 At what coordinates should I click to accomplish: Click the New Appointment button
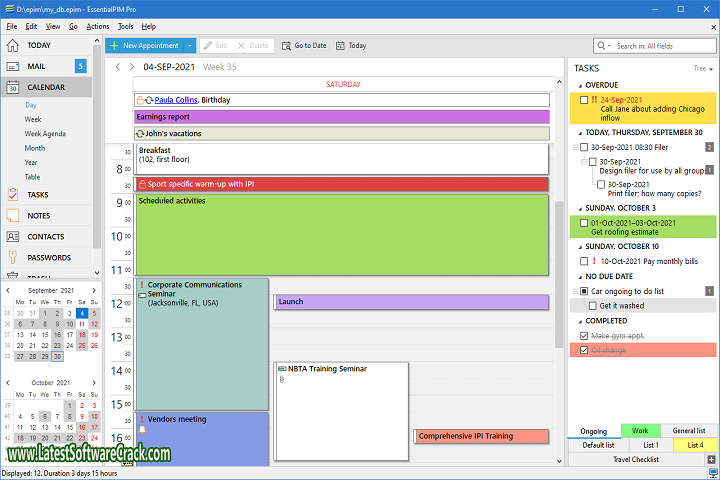pos(145,46)
